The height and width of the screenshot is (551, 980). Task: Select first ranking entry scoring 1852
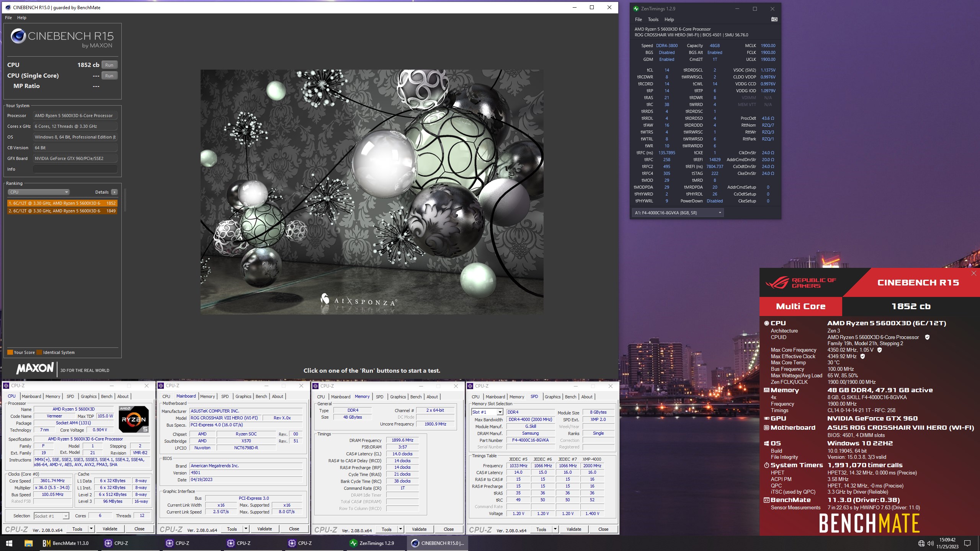pyautogui.click(x=62, y=203)
